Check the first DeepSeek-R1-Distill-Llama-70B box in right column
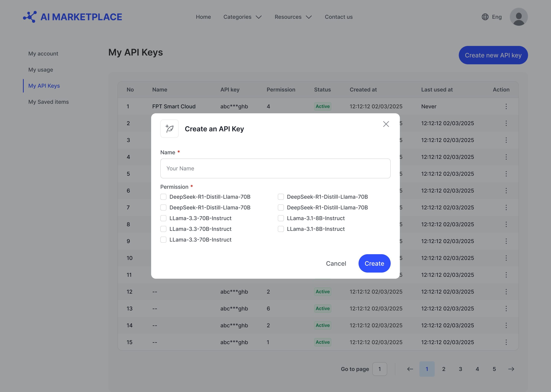Screen dimensions: 551x392 (281, 197)
